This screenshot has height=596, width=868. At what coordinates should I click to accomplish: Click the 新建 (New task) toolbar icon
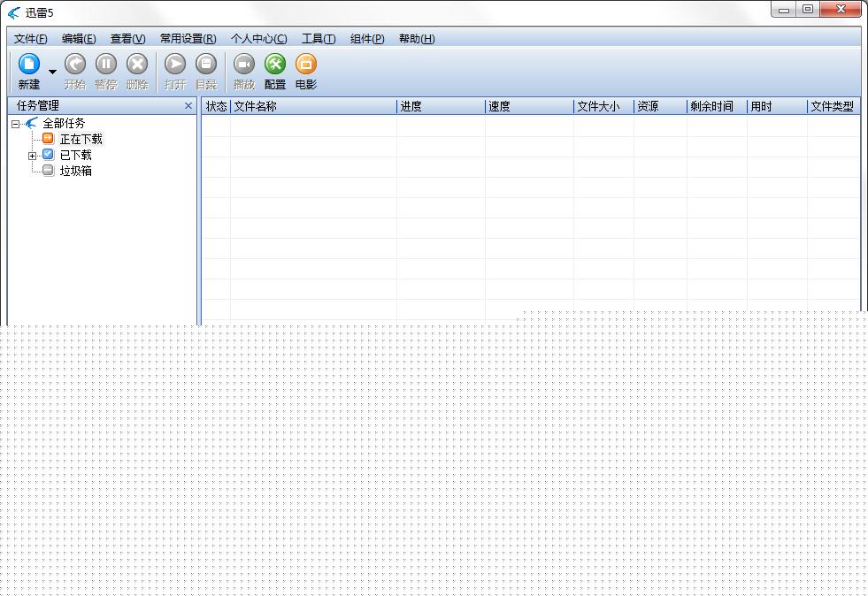(x=29, y=65)
